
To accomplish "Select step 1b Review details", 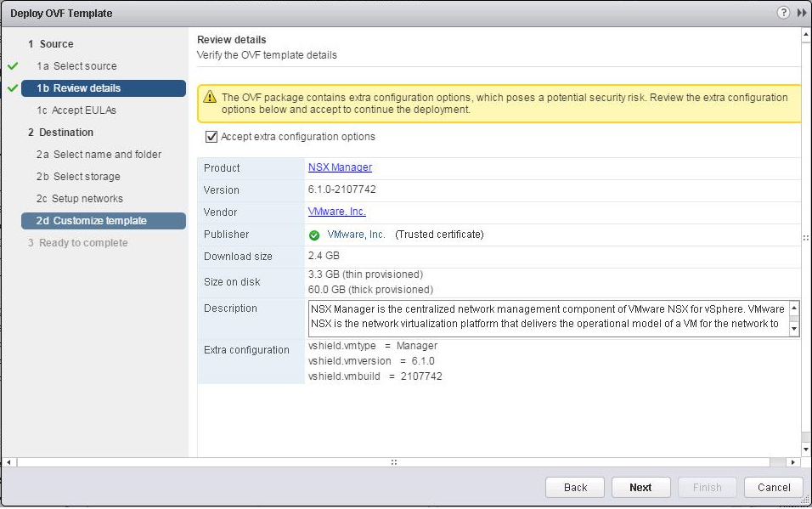I will coord(104,88).
